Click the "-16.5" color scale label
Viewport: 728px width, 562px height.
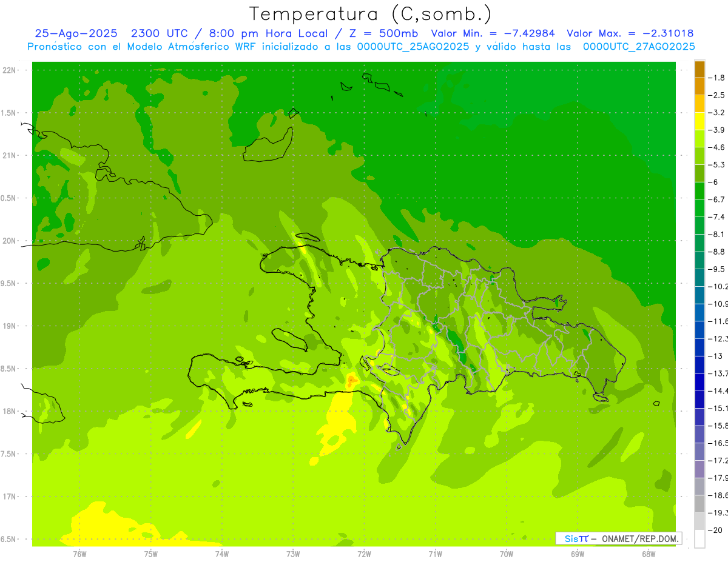coord(718,443)
